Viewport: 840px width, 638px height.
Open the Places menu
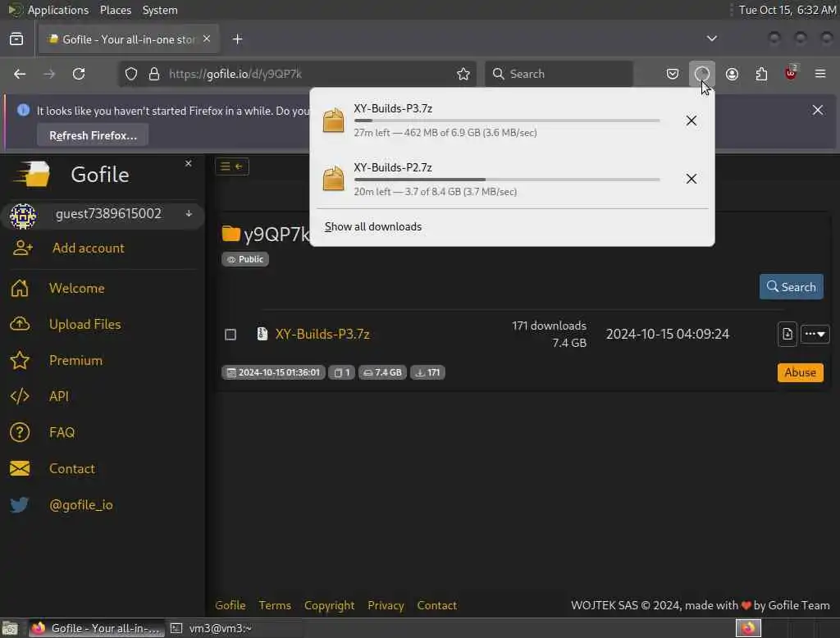tap(116, 10)
